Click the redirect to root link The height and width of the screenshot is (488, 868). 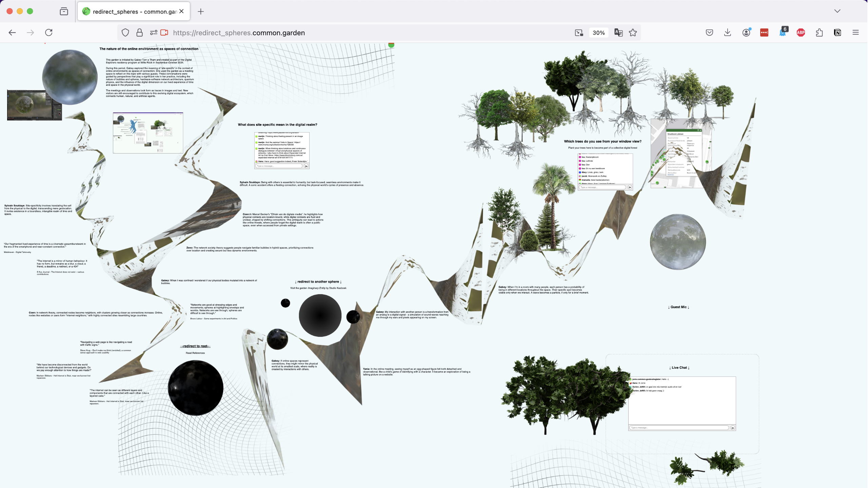coord(195,346)
